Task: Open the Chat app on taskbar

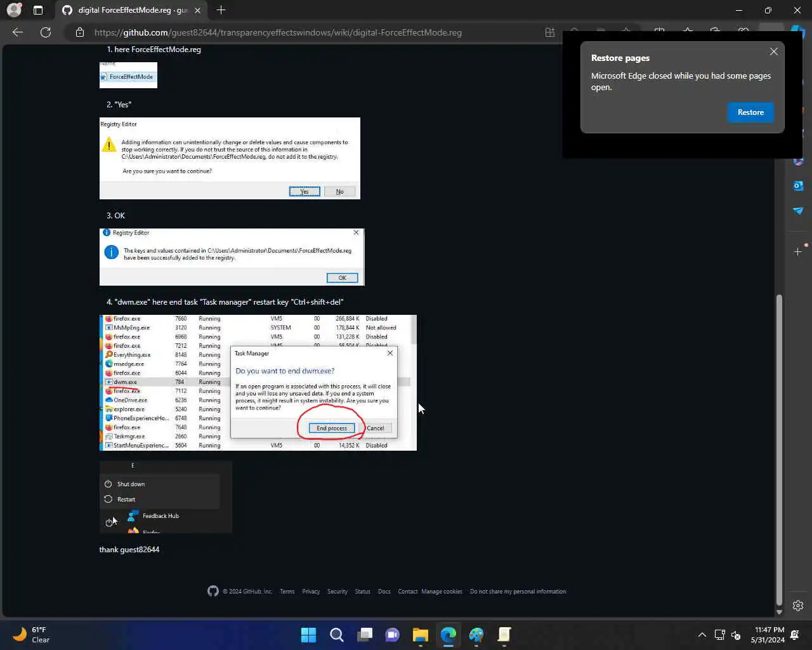Action: (x=393, y=635)
